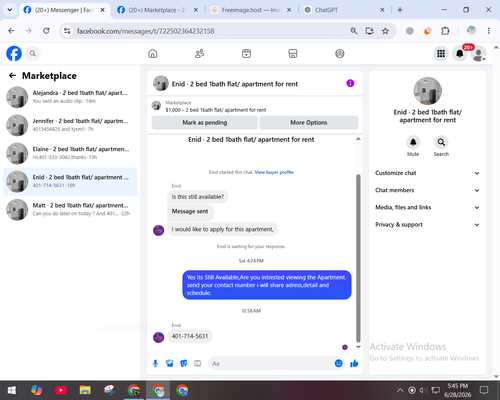The height and width of the screenshot is (400, 500).
Task: Click the message input field Aa
Action: click(x=272, y=363)
